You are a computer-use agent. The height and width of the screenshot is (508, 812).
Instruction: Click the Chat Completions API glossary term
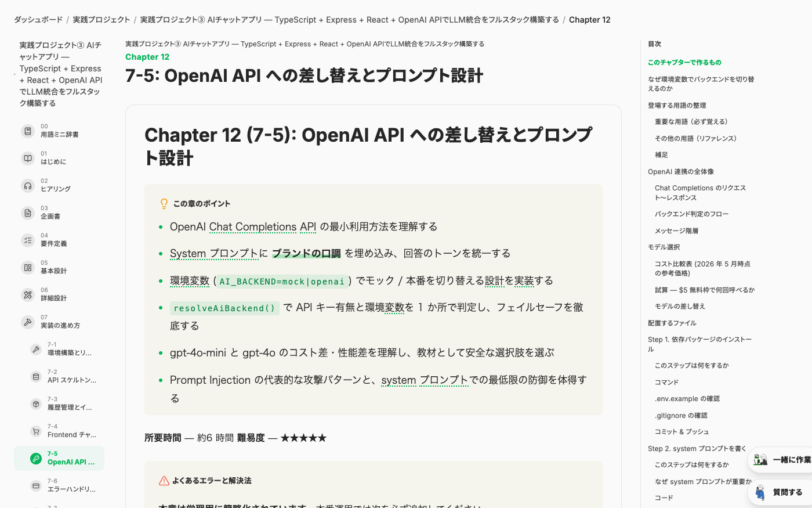(x=263, y=226)
